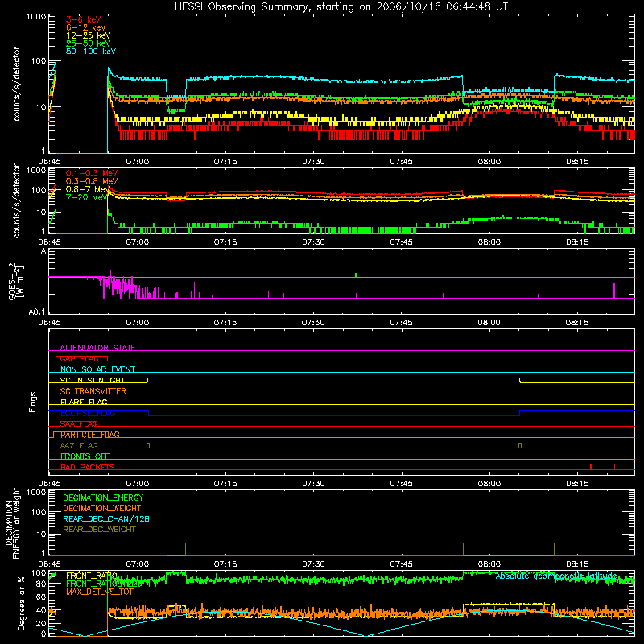644x644 pixels.
Task: Click the GOES-12 axis label
Action: [x=15, y=281]
